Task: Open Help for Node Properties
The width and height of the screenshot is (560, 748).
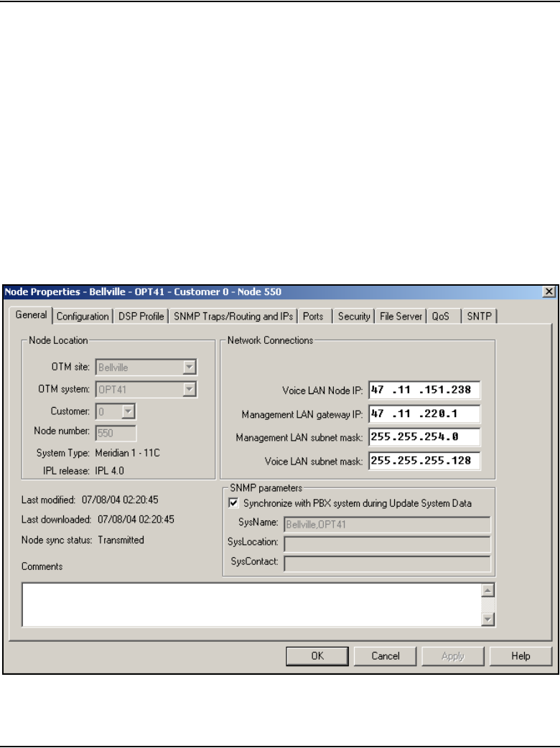Action: 521,656
